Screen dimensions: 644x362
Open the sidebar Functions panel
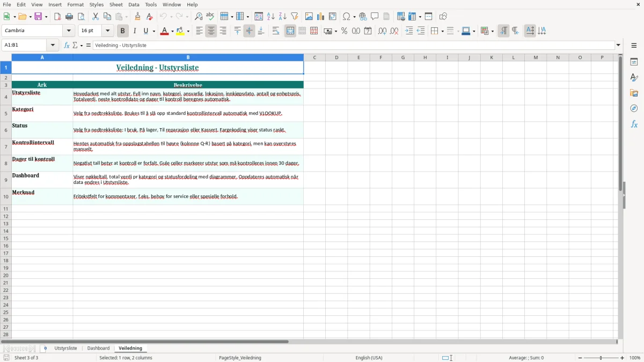coord(634,124)
